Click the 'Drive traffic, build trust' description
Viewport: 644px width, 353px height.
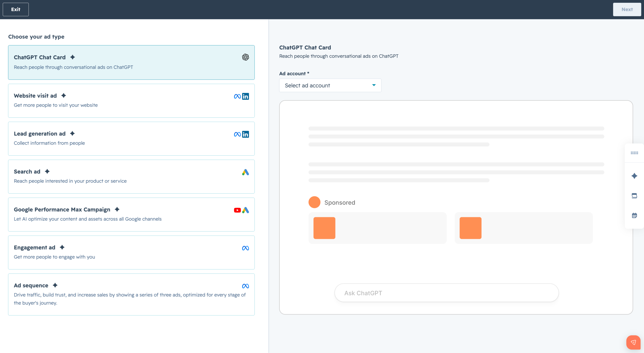point(130,299)
